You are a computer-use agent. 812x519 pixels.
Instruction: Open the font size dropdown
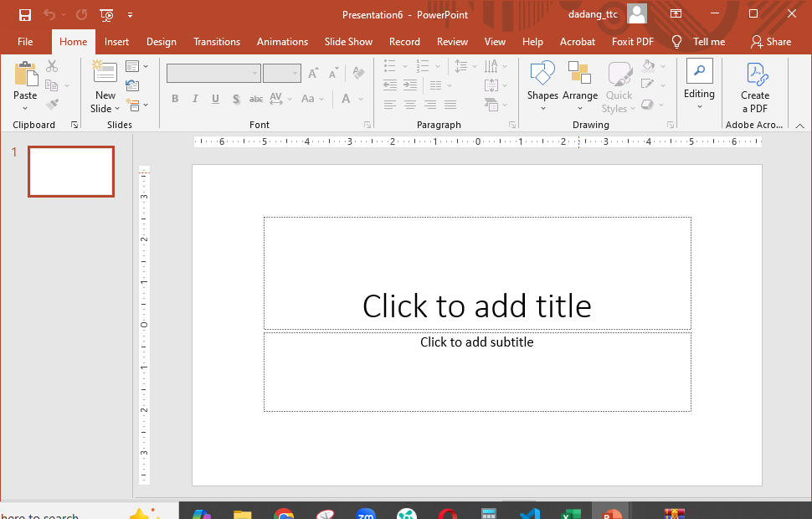tap(294, 73)
